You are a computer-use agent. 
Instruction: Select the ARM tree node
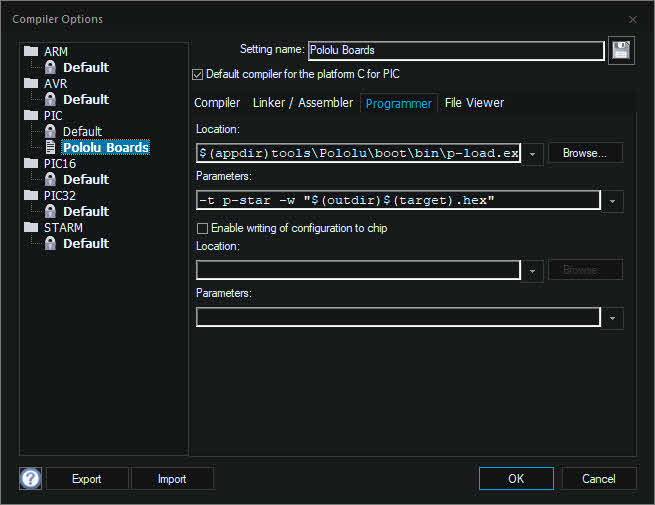coord(56,51)
